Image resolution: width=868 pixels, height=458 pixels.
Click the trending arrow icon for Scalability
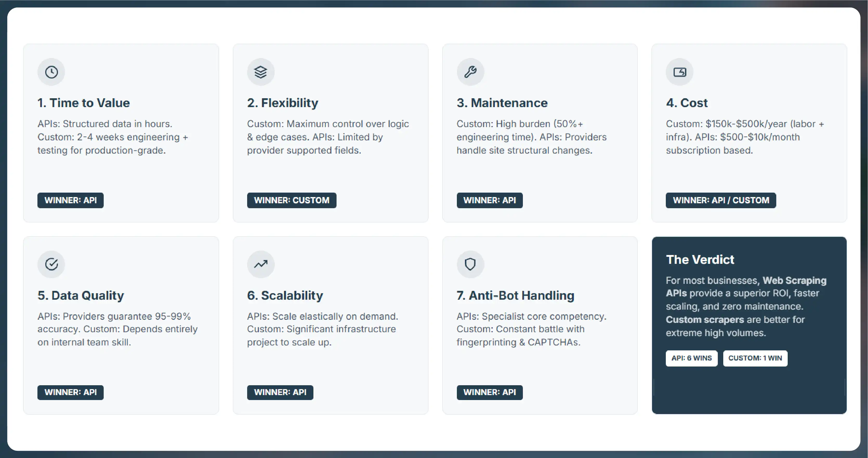coord(260,264)
